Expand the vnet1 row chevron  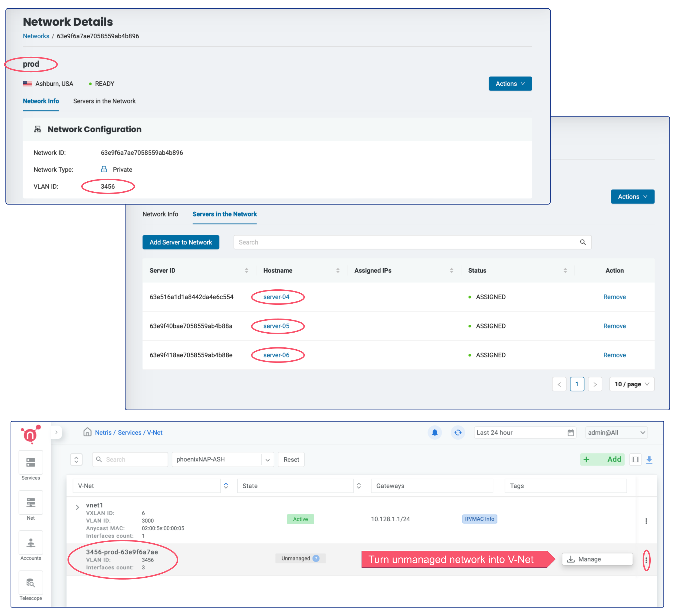point(77,507)
